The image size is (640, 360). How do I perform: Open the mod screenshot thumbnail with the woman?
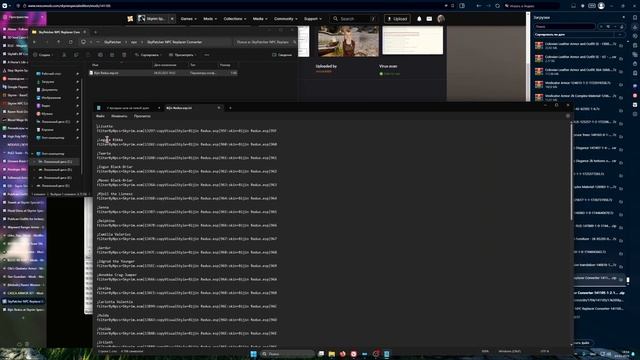(x=348, y=40)
